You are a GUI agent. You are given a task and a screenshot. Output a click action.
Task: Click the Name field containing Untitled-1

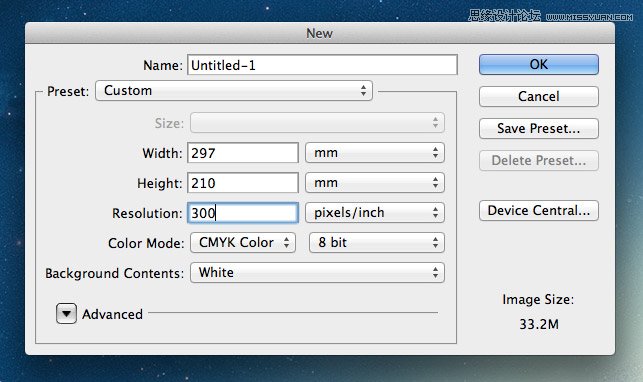coord(322,65)
